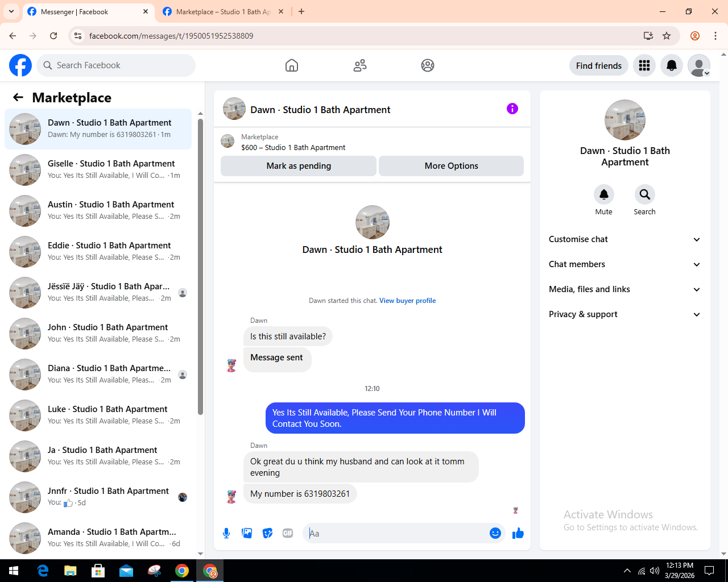Viewport: 728px width, 582px height.
Task: Switch to the Marketplace Studio 1 Bath tab
Action: pyautogui.click(x=224, y=12)
